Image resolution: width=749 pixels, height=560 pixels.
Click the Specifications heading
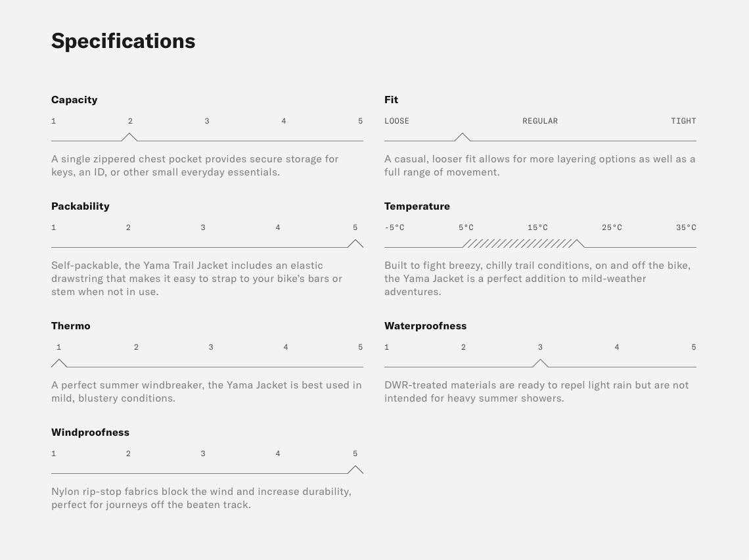coord(124,41)
